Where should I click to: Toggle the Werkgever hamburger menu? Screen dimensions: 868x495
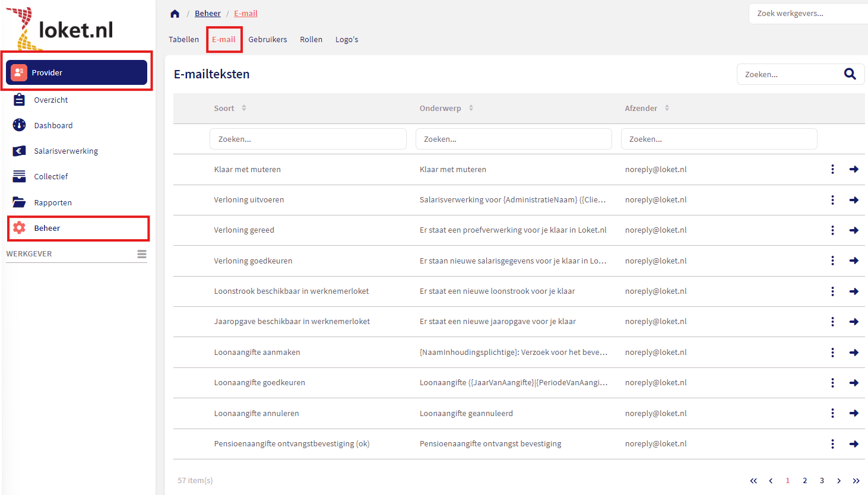[x=142, y=254]
